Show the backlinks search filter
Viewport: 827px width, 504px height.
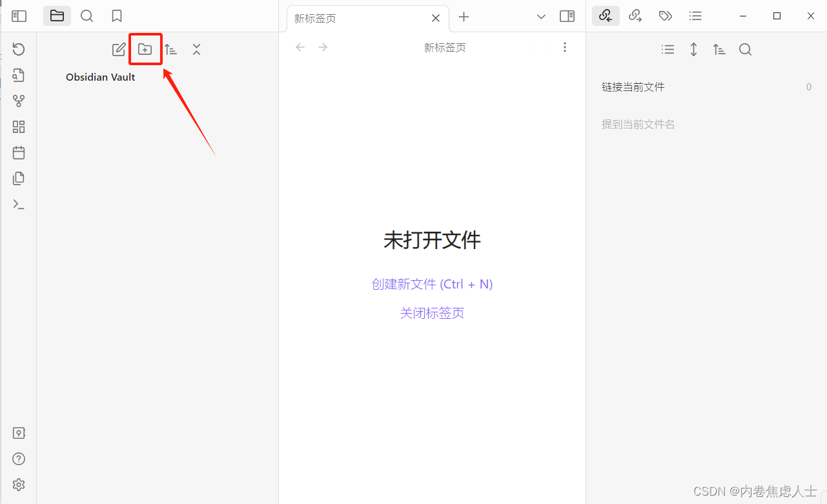tap(745, 49)
